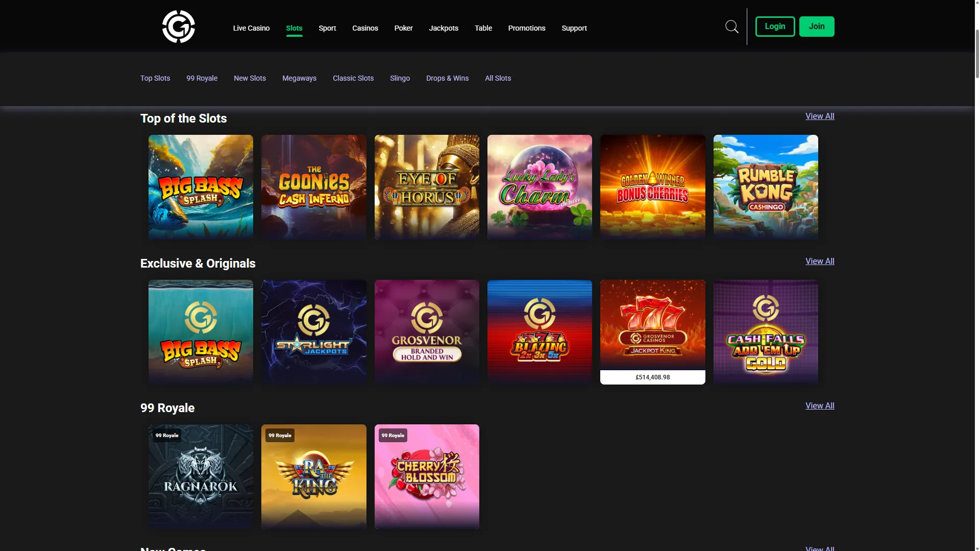Viewport: 980px width, 551px height.
Task: Open Cash Falls Add 'Em Up Gold
Action: pos(766,332)
